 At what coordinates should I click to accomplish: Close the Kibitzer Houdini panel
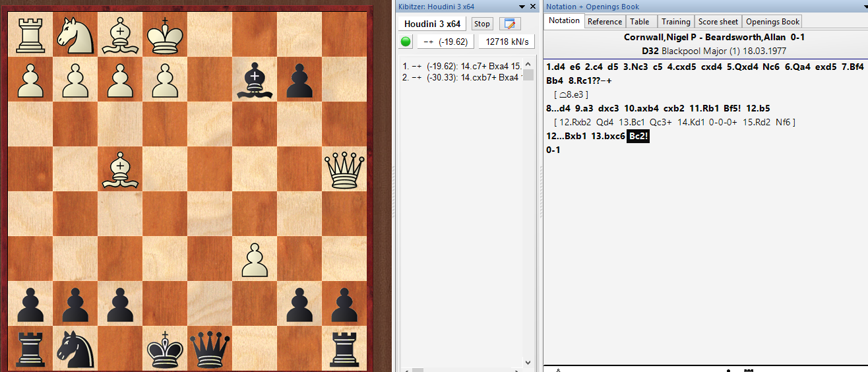point(533,7)
